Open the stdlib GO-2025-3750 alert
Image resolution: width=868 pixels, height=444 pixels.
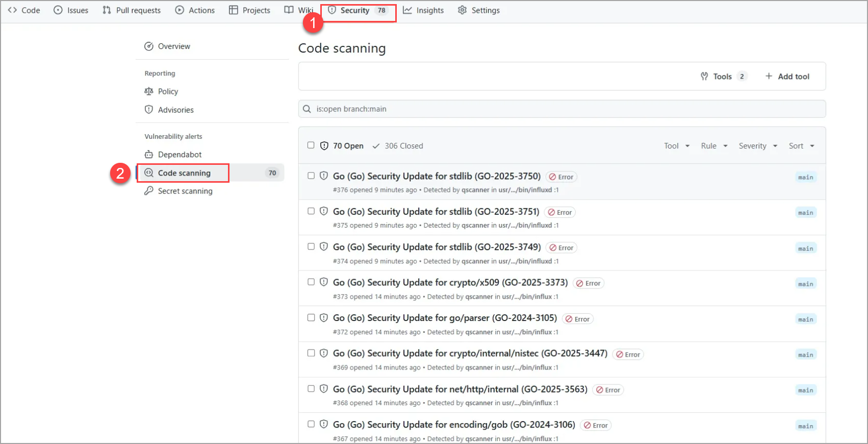click(437, 176)
